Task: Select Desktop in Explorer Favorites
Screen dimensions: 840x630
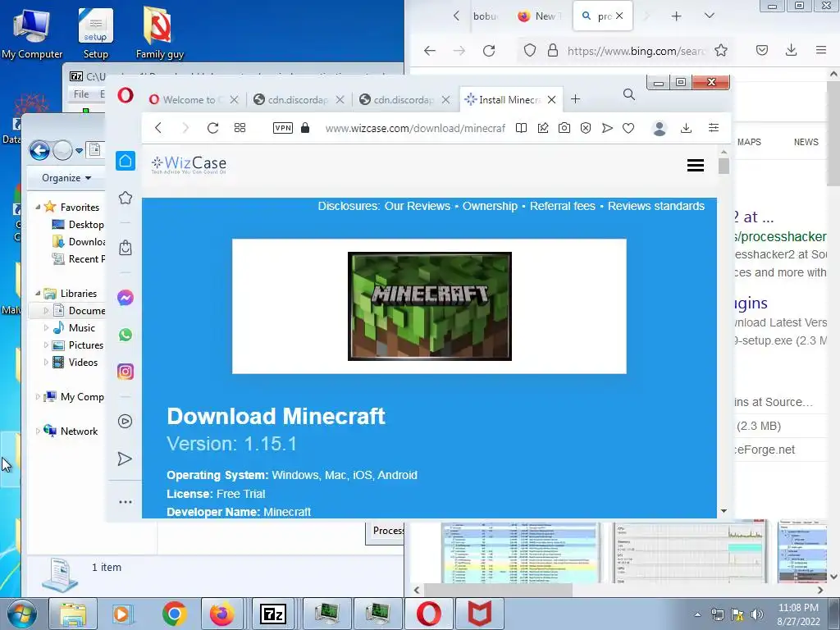Action: pos(78,225)
